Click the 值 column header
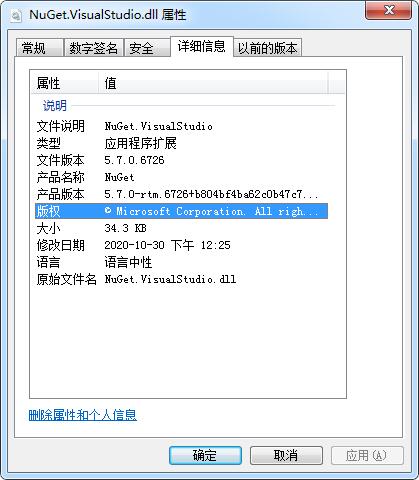This screenshot has width=419, height=480. (x=213, y=83)
